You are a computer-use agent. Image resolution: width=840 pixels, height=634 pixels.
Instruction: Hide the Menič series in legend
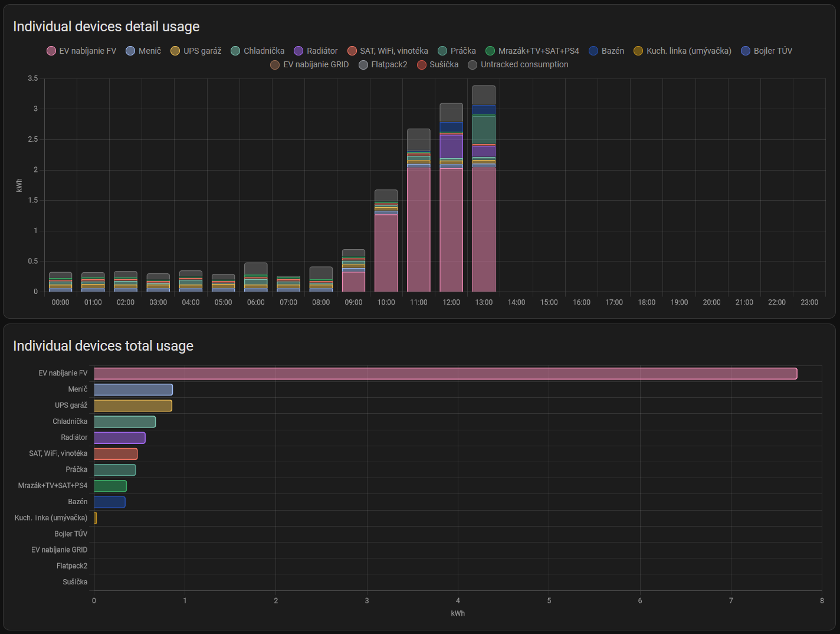click(x=143, y=51)
